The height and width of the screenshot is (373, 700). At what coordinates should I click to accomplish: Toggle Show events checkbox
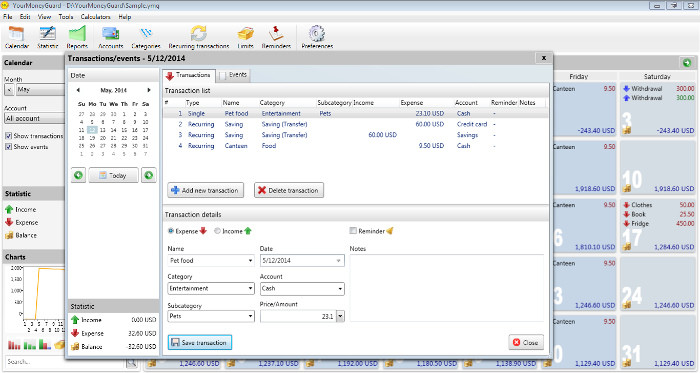coord(8,146)
